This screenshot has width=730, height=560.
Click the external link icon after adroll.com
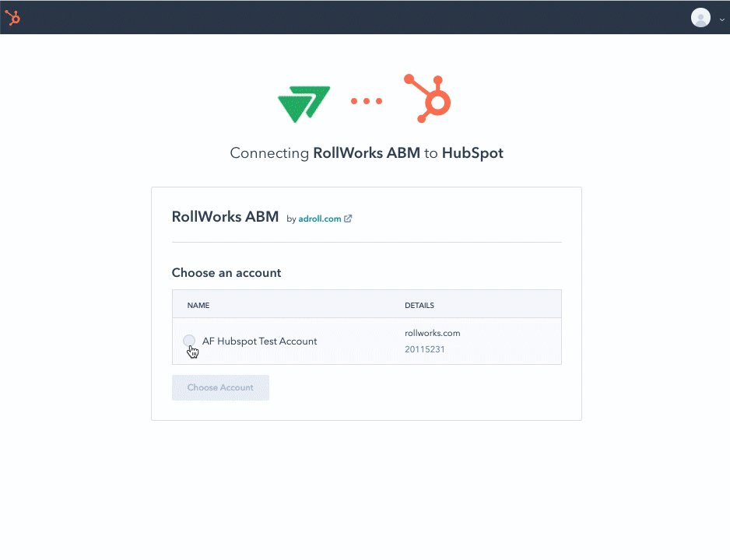click(348, 219)
